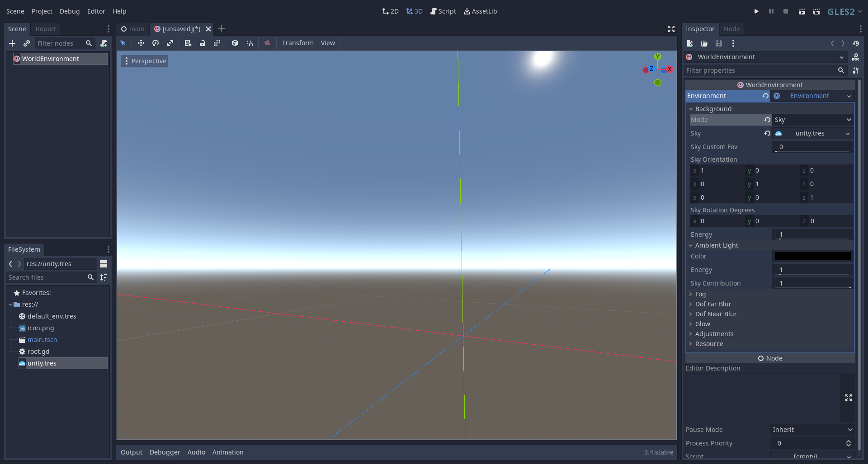Select the Rotate mode tool
The height and width of the screenshot is (464, 868).
coord(156,43)
